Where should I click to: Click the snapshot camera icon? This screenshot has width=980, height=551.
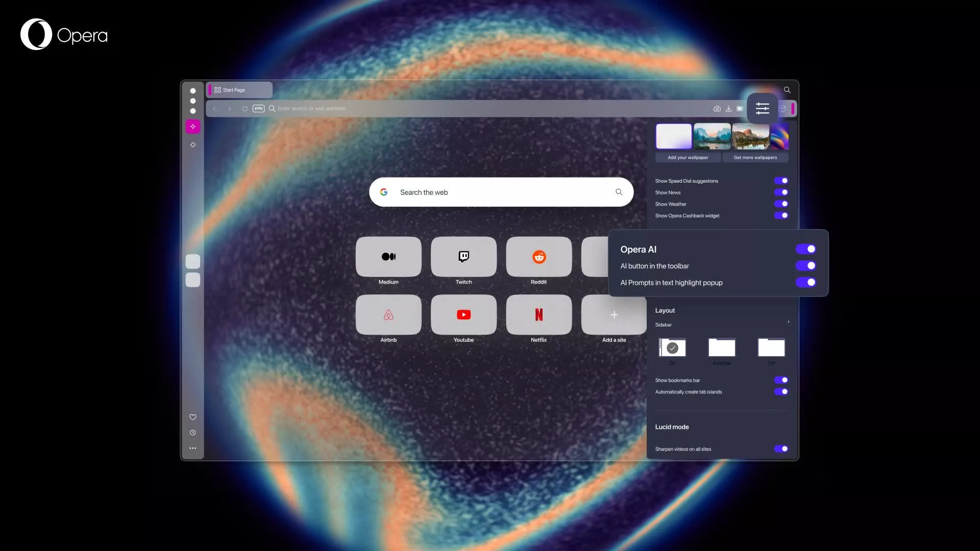point(717,109)
